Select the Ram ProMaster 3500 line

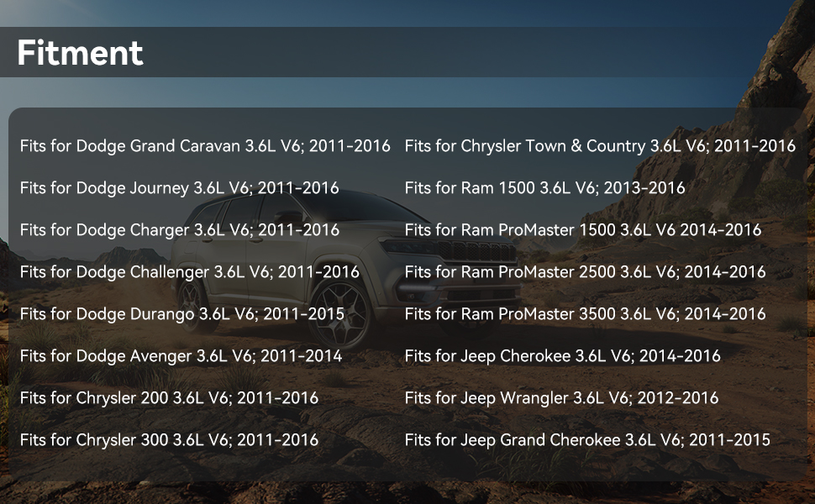pyautogui.click(x=585, y=314)
